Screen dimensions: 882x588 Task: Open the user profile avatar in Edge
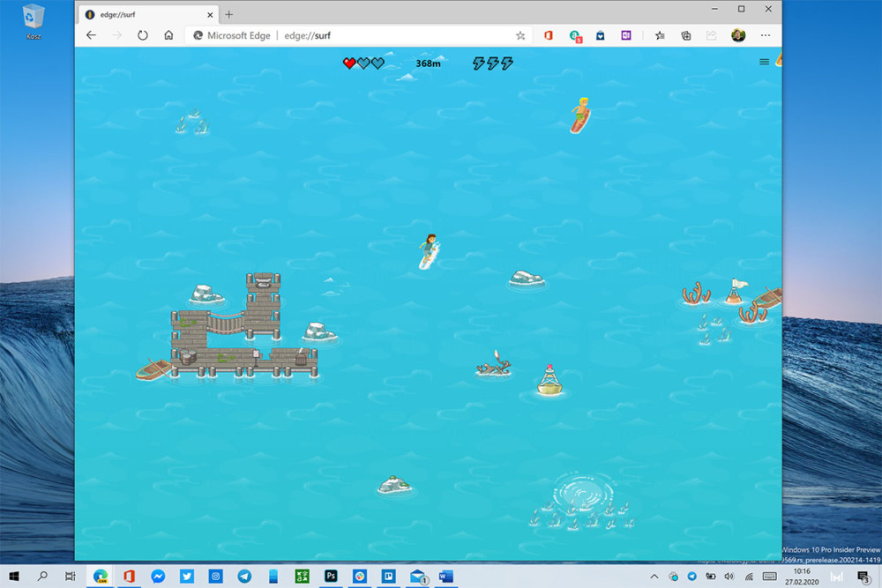pos(738,35)
